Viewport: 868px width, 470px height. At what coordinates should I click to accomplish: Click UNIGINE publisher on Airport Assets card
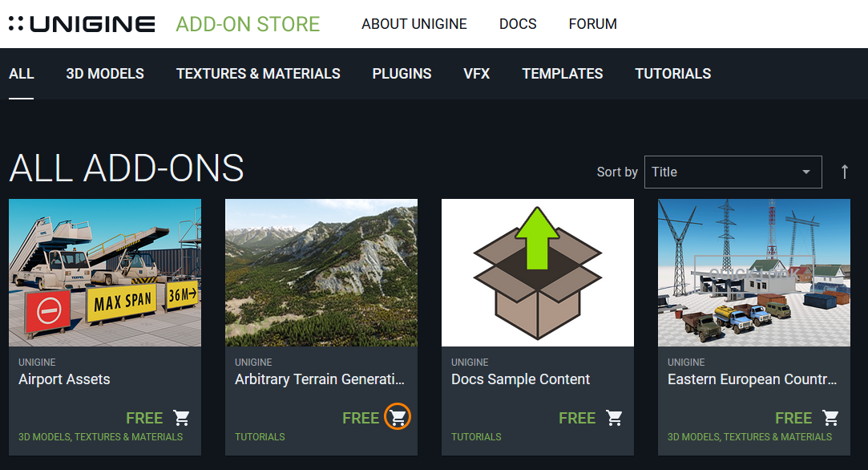click(x=37, y=362)
